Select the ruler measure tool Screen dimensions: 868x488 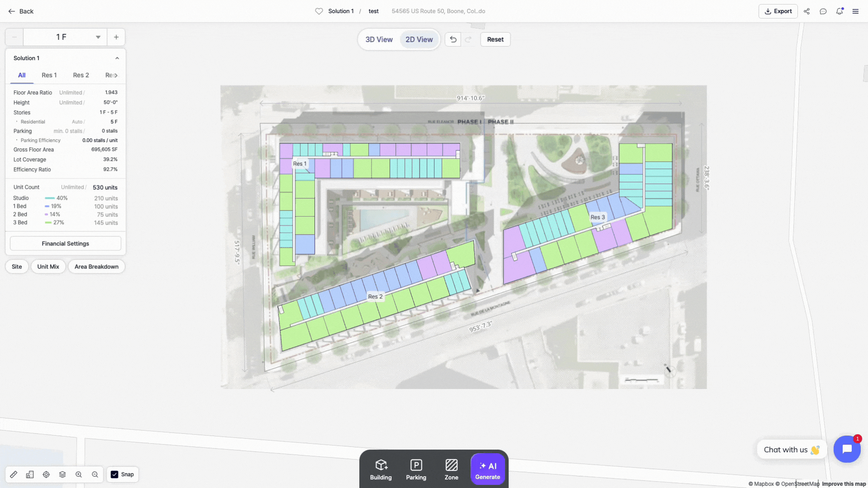click(x=14, y=474)
